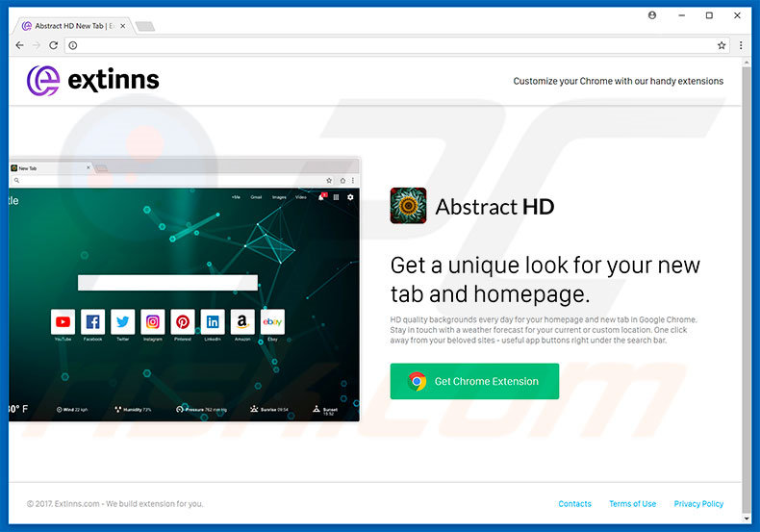Click the Humidity weather item in preview

click(133, 410)
